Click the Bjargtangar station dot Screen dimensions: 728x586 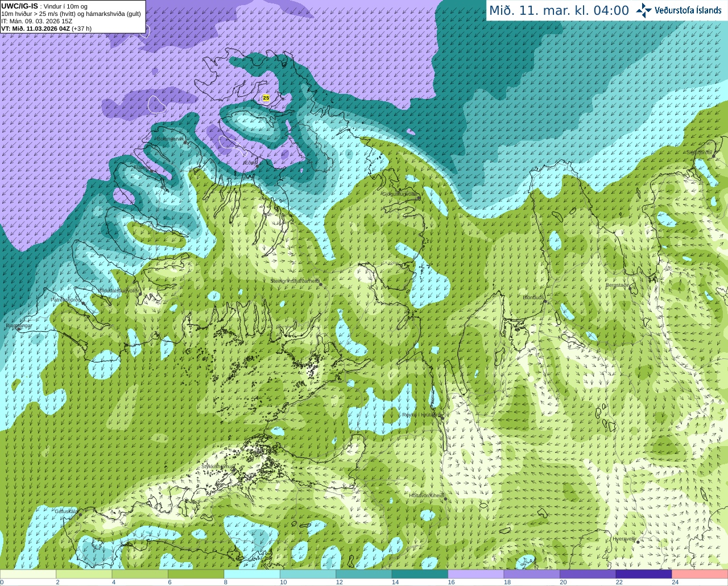(19, 329)
